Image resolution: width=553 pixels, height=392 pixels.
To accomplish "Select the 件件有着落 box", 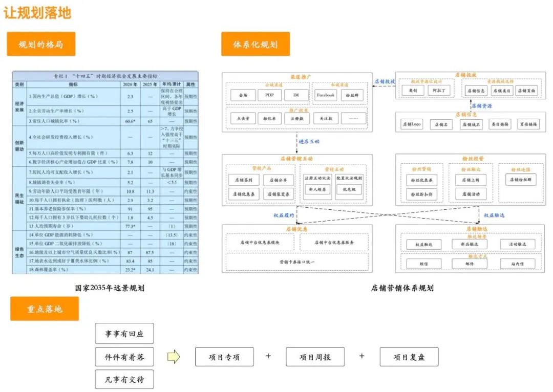I will tap(124, 357).
